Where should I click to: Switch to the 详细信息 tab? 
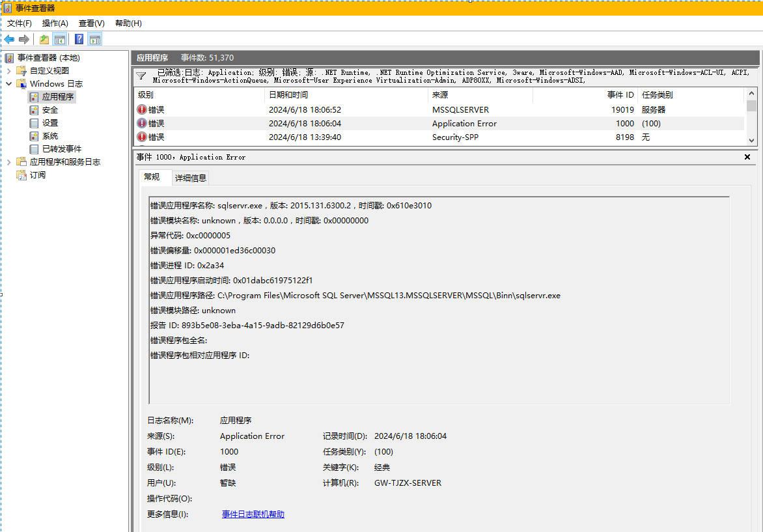coord(191,178)
